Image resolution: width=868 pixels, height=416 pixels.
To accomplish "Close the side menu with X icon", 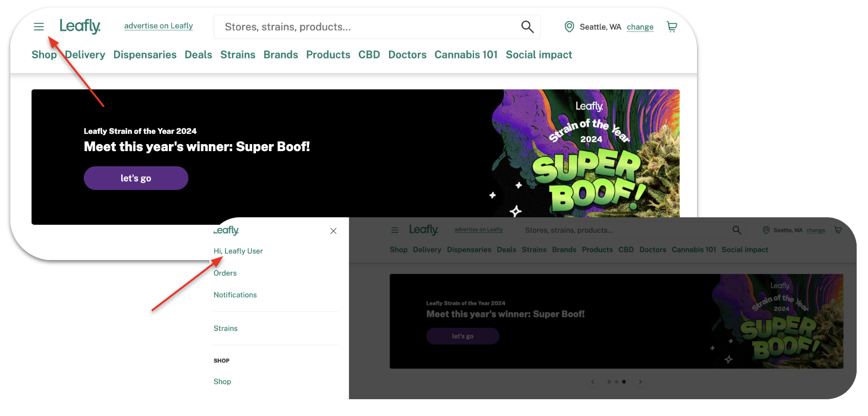I will [333, 231].
